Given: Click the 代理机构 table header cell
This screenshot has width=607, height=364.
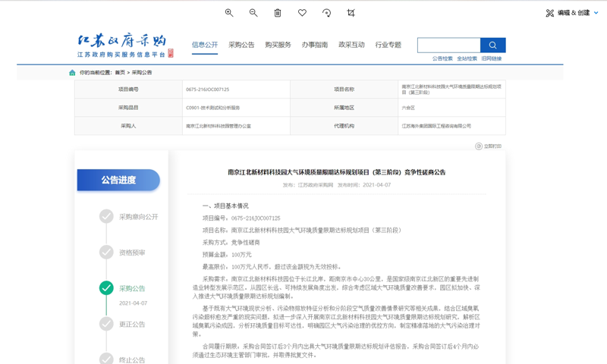Looking at the screenshot, I should coord(344,126).
